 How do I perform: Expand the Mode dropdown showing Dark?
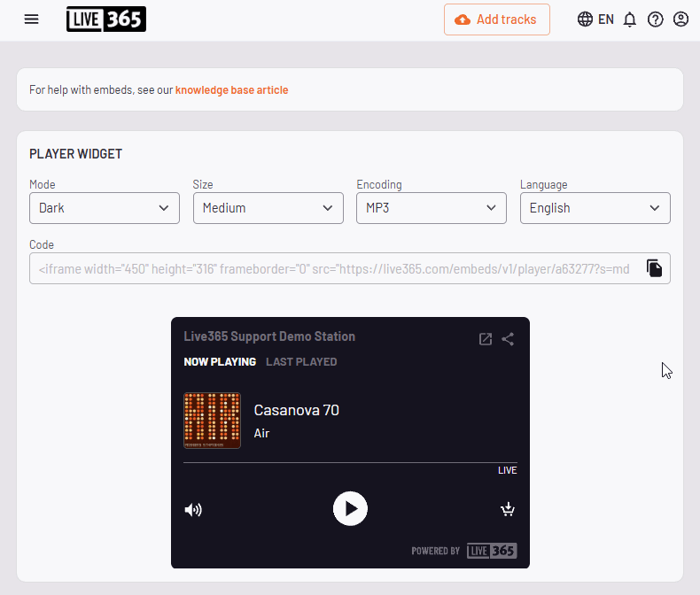click(105, 208)
